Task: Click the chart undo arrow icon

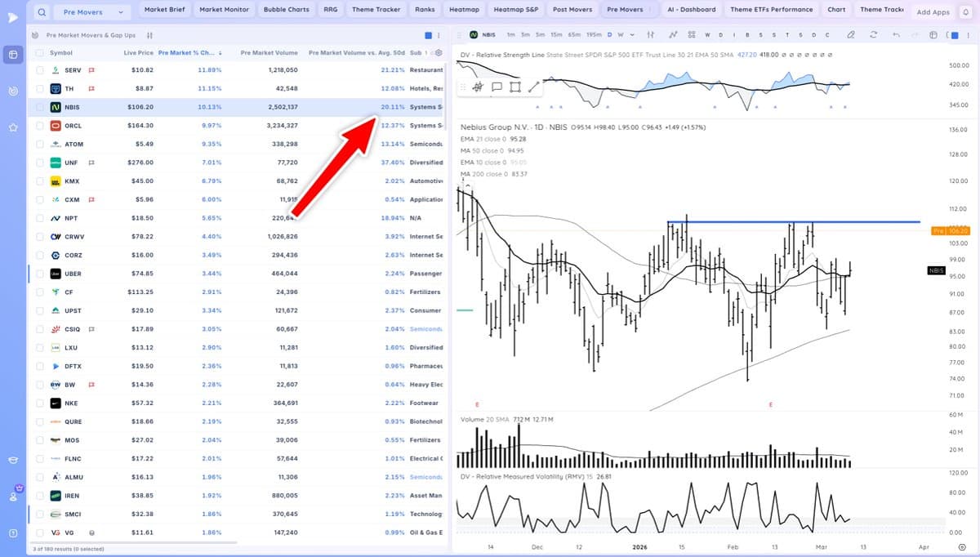Action: [x=896, y=35]
